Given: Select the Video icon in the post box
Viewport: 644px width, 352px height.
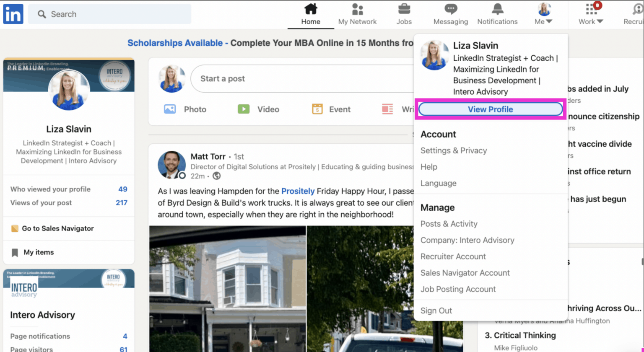Looking at the screenshot, I should click(x=244, y=109).
